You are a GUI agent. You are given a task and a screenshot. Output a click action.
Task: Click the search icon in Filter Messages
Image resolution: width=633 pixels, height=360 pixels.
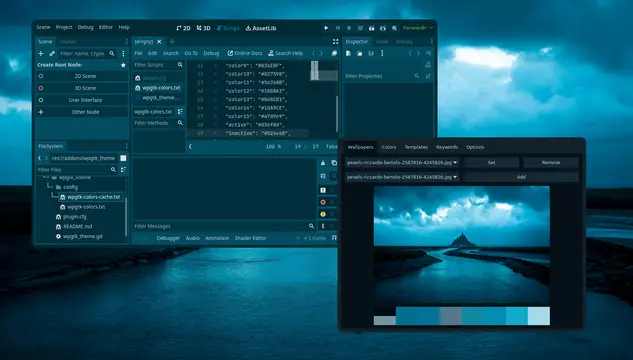click(311, 226)
